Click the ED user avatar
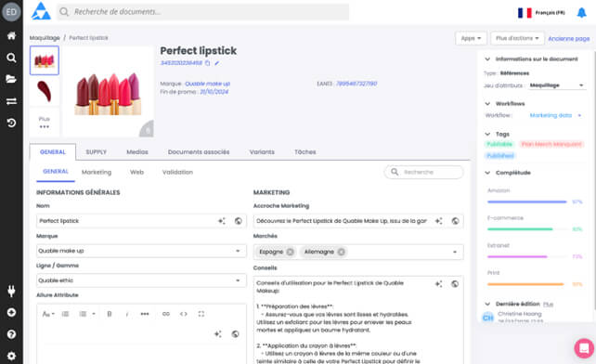 click(x=11, y=12)
